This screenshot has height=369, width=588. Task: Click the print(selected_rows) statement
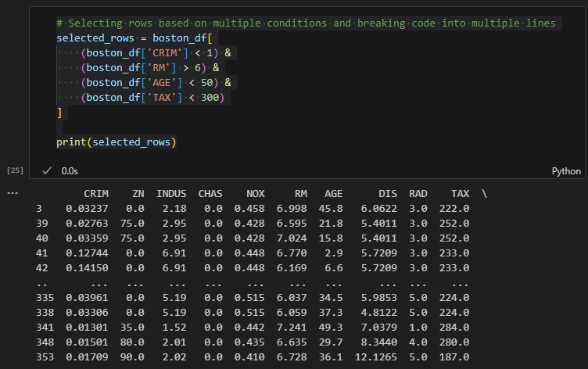click(x=117, y=142)
